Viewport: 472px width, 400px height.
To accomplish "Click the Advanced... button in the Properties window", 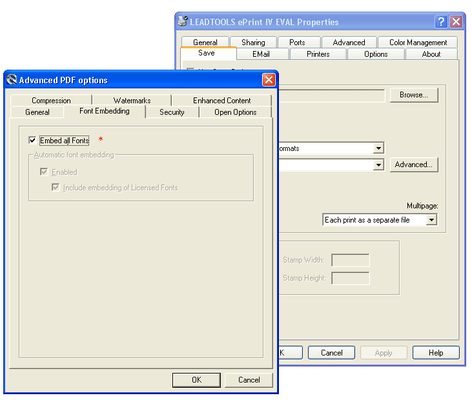I will click(x=414, y=164).
